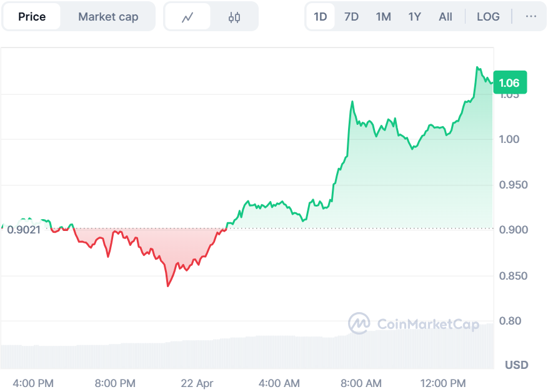Open the three-dot more options menu
The image size is (548, 392).
531,17
